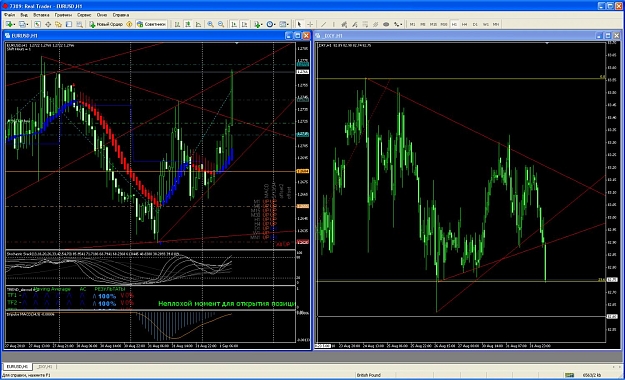Viewport: 625px width, 380px height.
Task: Open the Вид menu
Action: click(x=24, y=15)
